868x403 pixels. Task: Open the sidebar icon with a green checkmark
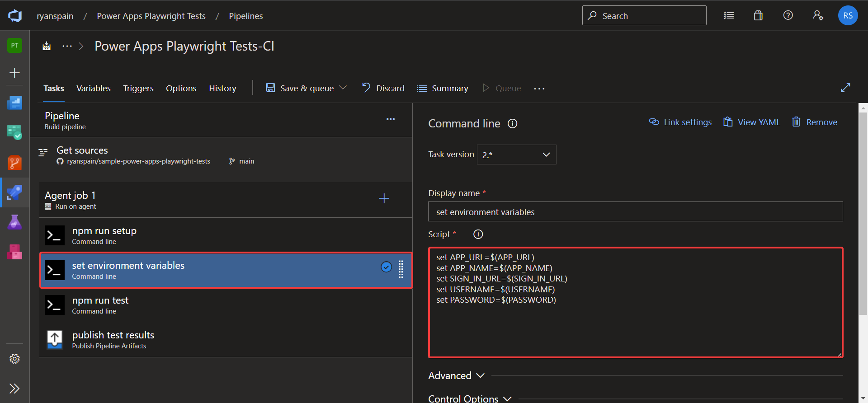14,132
